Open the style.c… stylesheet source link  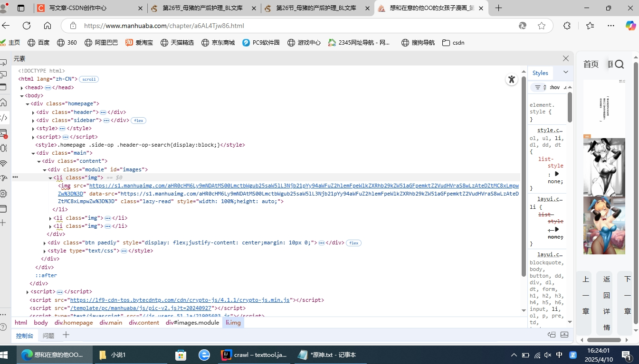[x=550, y=130]
